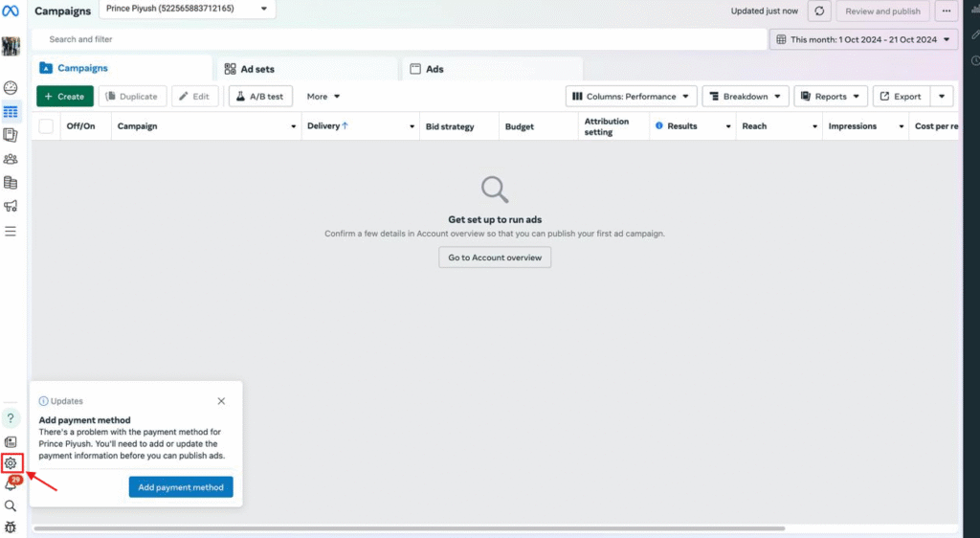Open the All tools hamburger menu
980x538 pixels.
tap(11, 231)
